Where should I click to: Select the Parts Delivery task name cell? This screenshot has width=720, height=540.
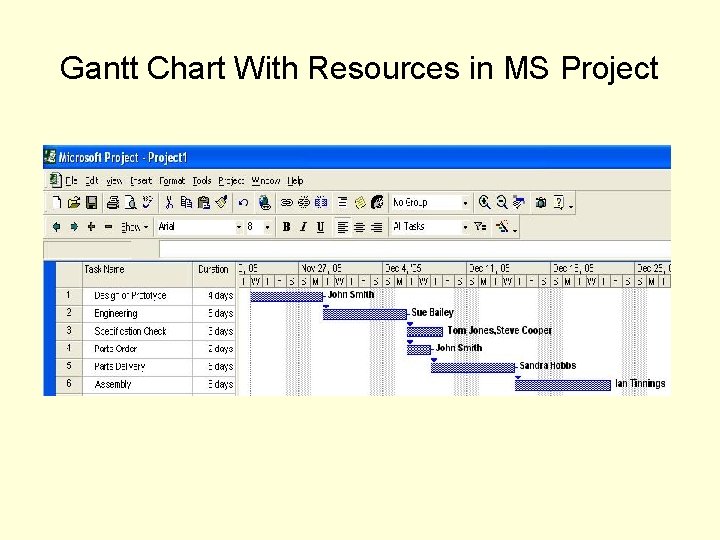pyautogui.click(x=137, y=366)
